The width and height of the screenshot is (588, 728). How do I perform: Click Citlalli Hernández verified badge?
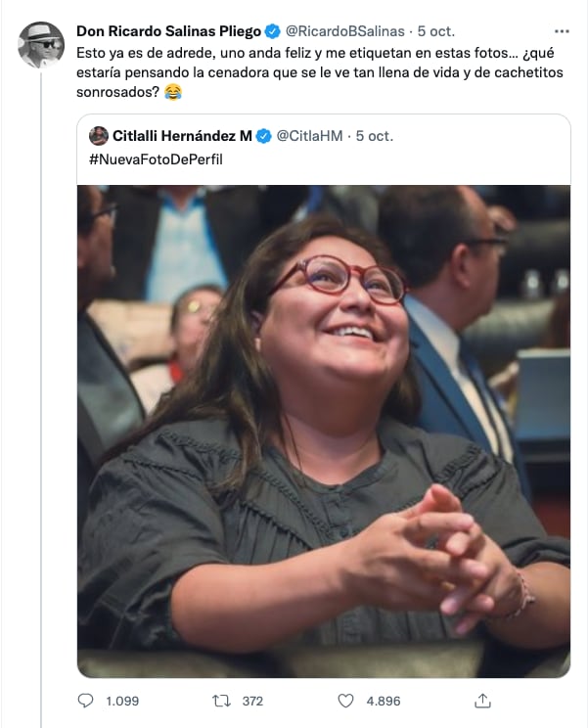(263, 136)
